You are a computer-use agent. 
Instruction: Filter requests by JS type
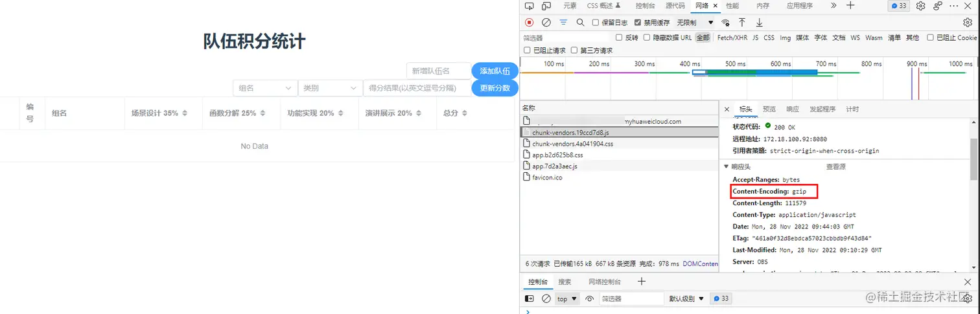[x=755, y=38]
